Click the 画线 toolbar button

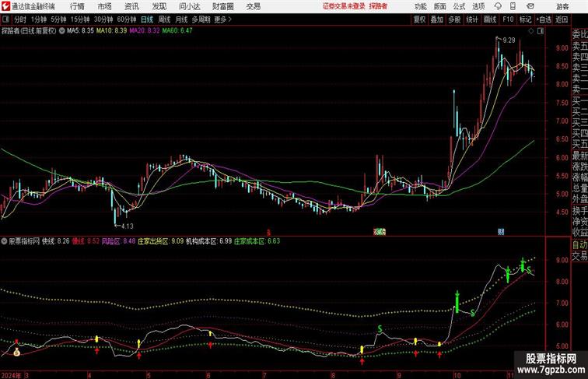(490, 19)
